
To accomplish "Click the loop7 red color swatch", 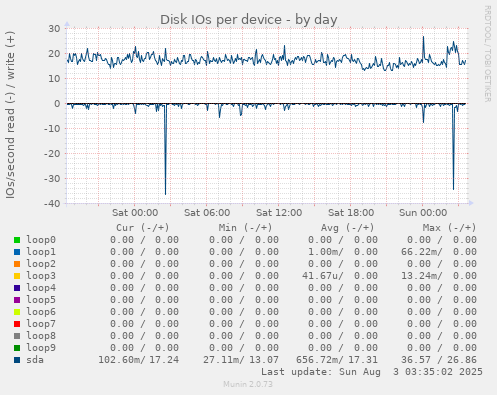I will (17, 324).
